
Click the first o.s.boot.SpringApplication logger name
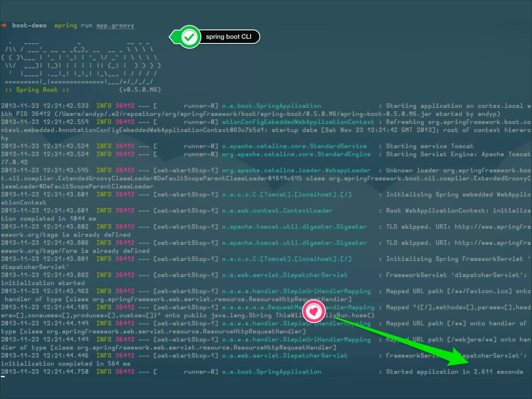pos(271,106)
